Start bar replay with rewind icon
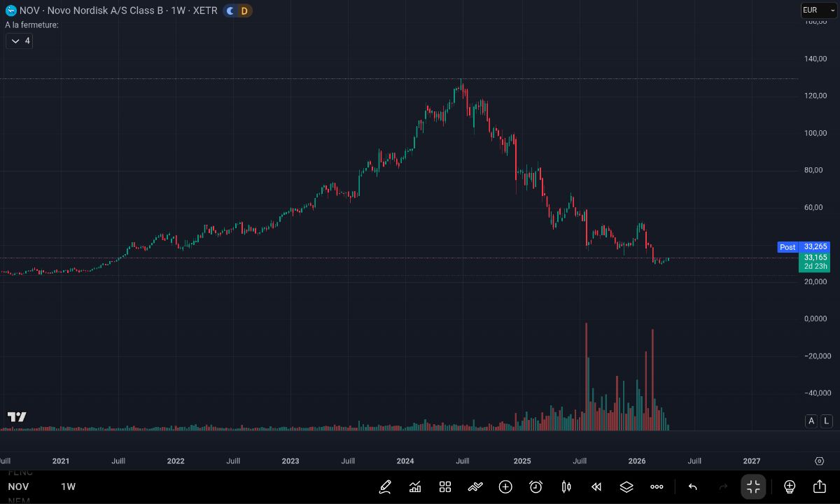 [x=596, y=486]
